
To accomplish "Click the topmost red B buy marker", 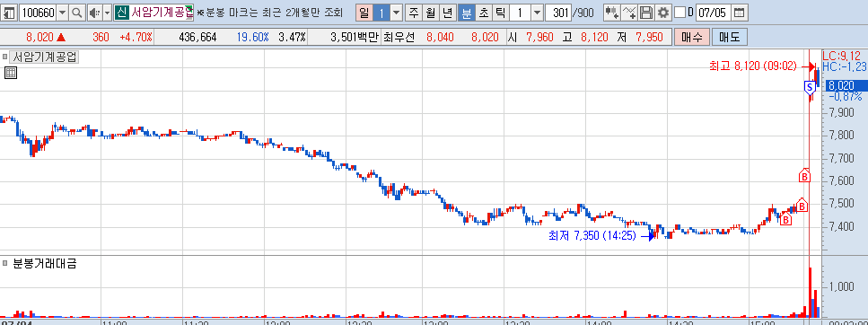I will point(804,176).
